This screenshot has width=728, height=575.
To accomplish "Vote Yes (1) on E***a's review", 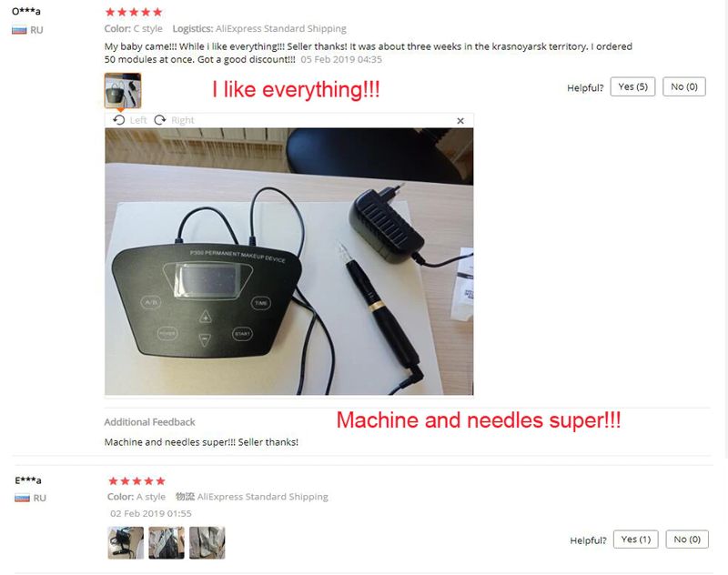I will (635, 540).
